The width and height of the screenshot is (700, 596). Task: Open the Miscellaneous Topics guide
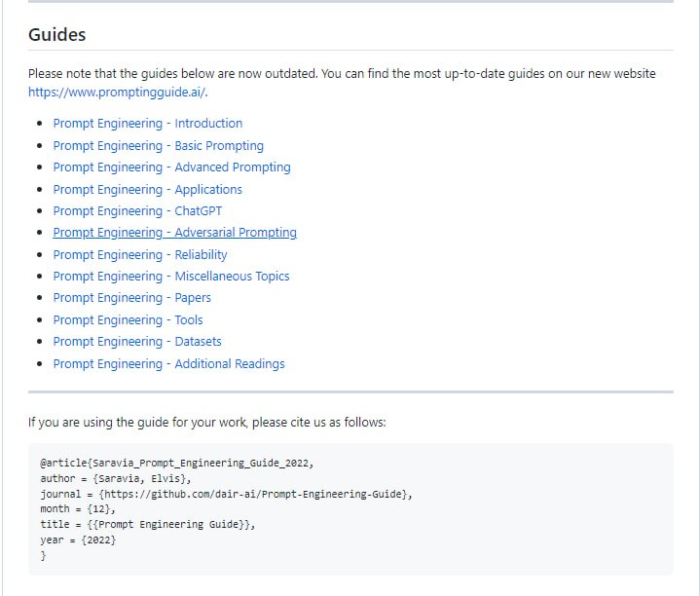coord(170,277)
